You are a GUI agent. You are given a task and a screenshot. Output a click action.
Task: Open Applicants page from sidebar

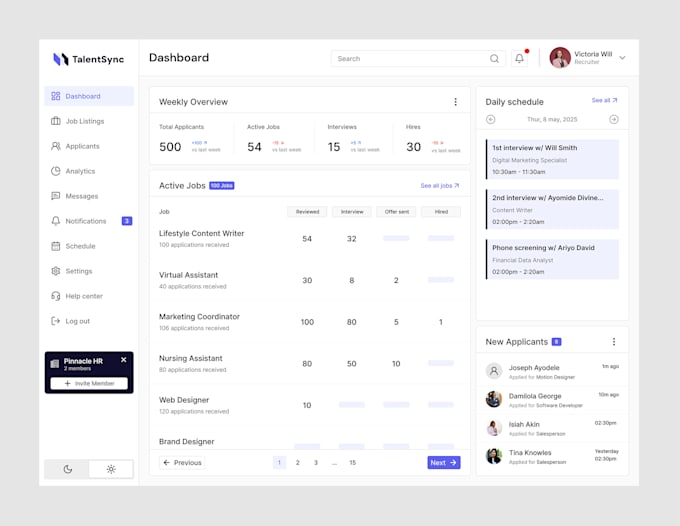[82, 146]
